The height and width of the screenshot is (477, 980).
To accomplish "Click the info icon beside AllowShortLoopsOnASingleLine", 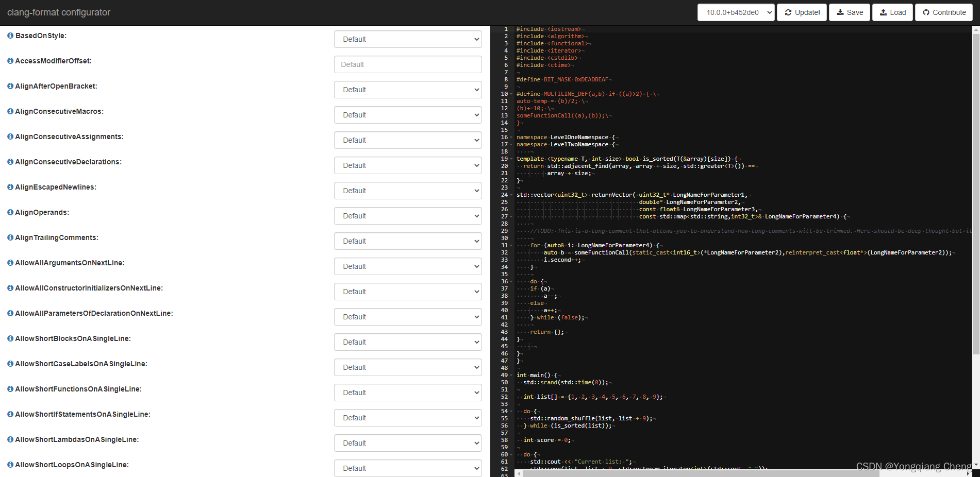I will tap(10, 465).
